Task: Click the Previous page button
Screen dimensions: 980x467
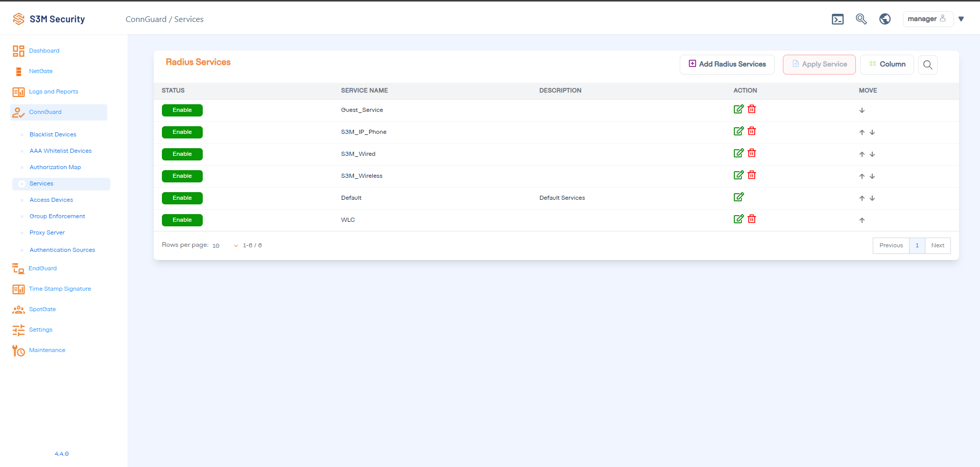Action: [891, 246]
